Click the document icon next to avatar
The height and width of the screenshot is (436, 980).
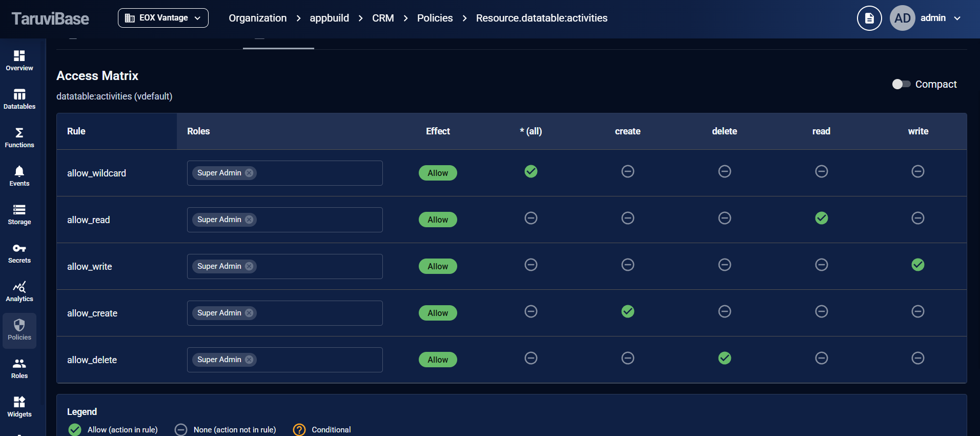pyautogui.click(x=869, y=18)
